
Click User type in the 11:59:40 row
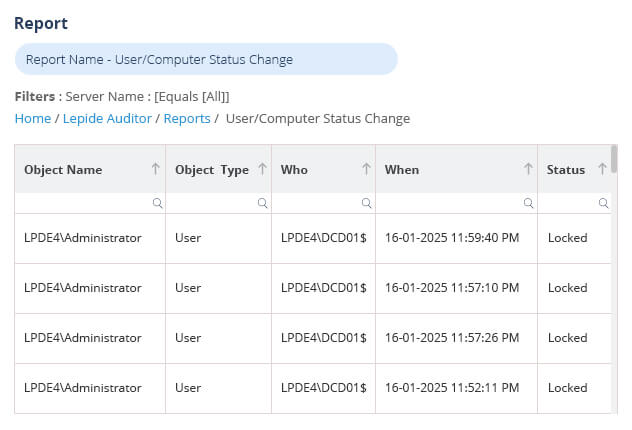(x=188, y=238)
